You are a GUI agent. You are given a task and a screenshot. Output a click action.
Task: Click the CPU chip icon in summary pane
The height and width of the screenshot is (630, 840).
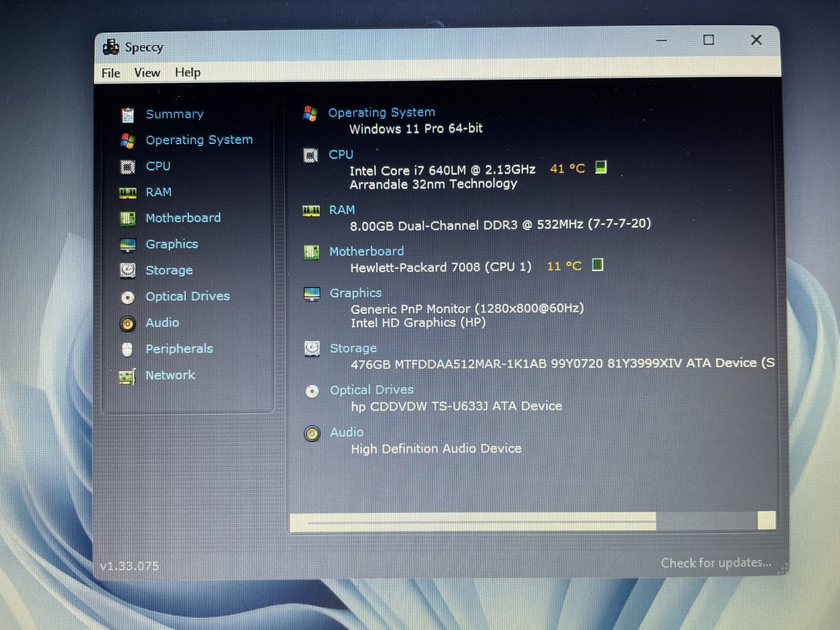(x=311, y=155)
